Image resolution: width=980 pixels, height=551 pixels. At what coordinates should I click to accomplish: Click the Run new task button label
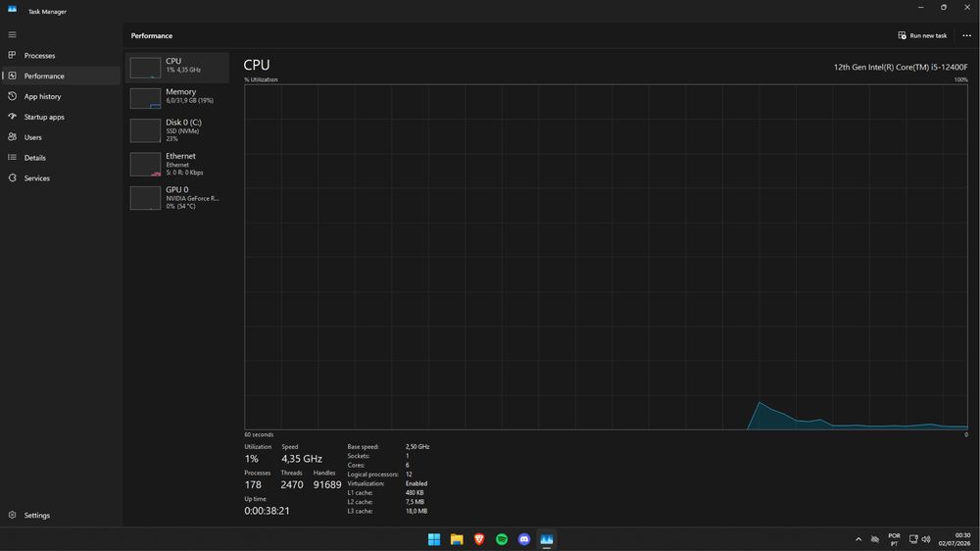point(928,35)
